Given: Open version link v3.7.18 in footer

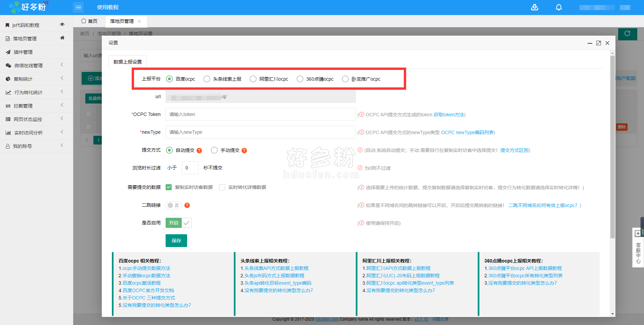Looking at the screenshot, I should (x=421, y=319).
